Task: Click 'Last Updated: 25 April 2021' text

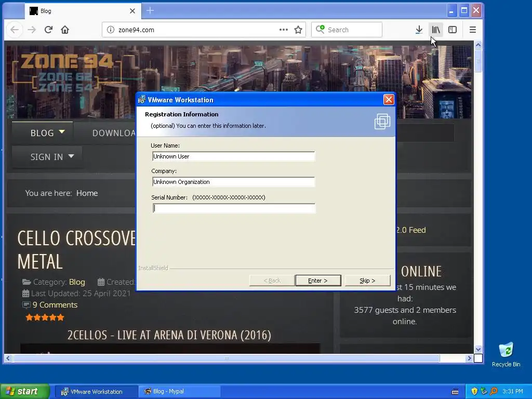Action: (81, 294)
